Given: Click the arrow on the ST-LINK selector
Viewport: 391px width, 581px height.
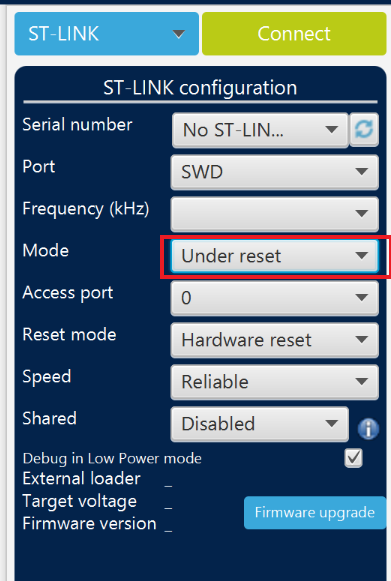Looking at the screenshot, I should [179, 34].
